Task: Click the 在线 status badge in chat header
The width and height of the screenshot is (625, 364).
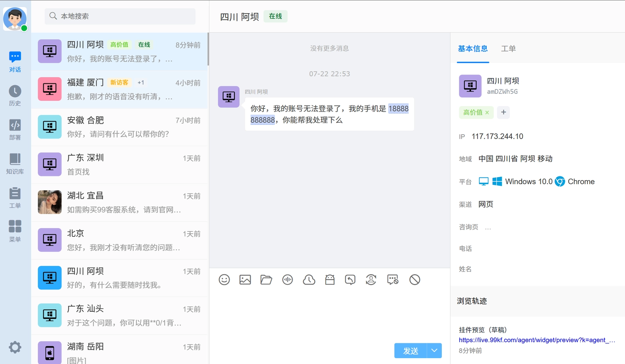Action: [x=275, y=16]
